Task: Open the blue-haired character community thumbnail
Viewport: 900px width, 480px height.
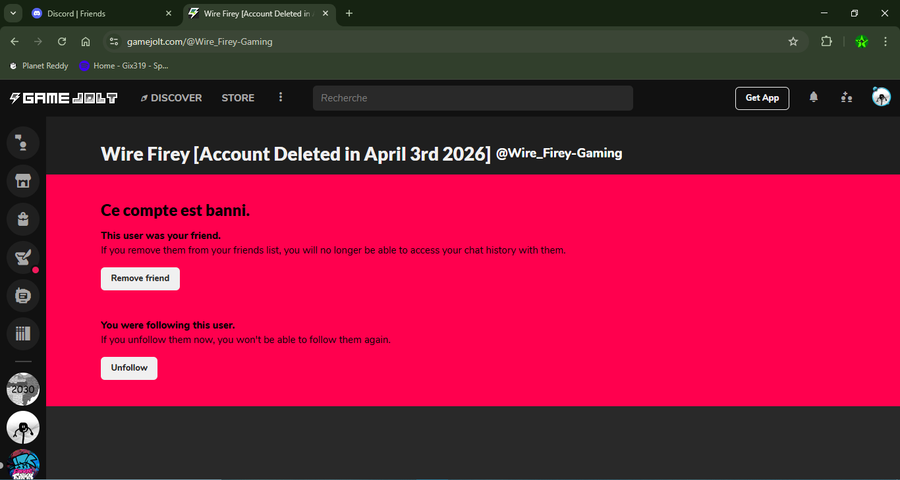Action: point(23,464)
